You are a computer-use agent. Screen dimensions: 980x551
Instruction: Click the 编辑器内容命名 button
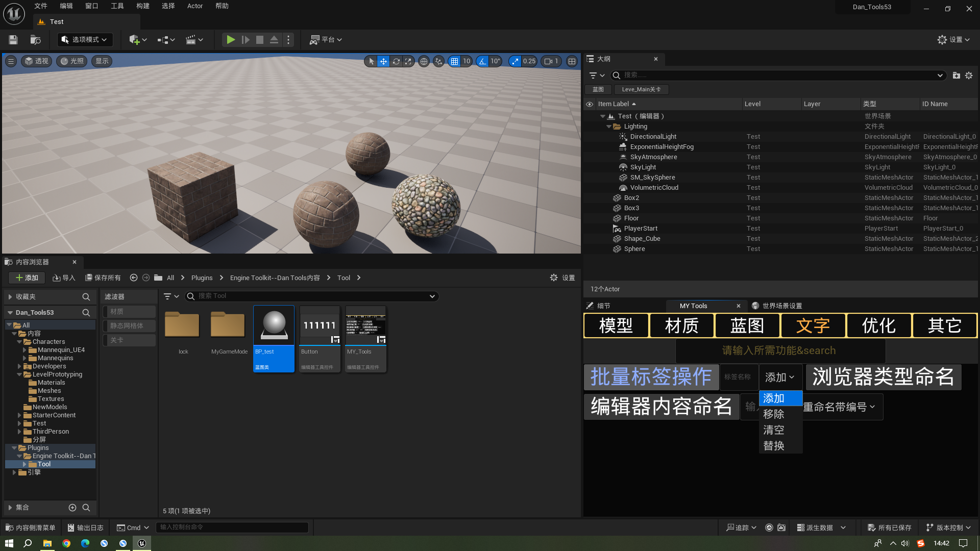[x=661, y=407]
